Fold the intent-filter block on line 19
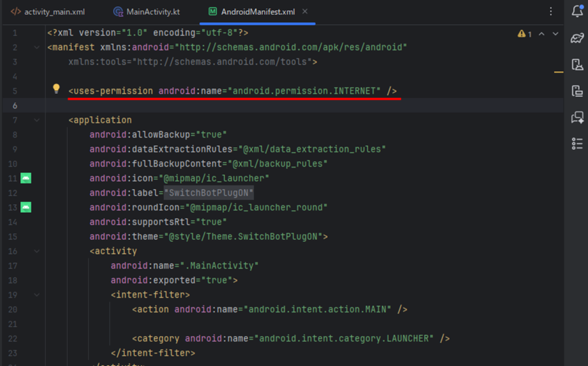Viewport: 588px width, 366px height. point(37,295)
